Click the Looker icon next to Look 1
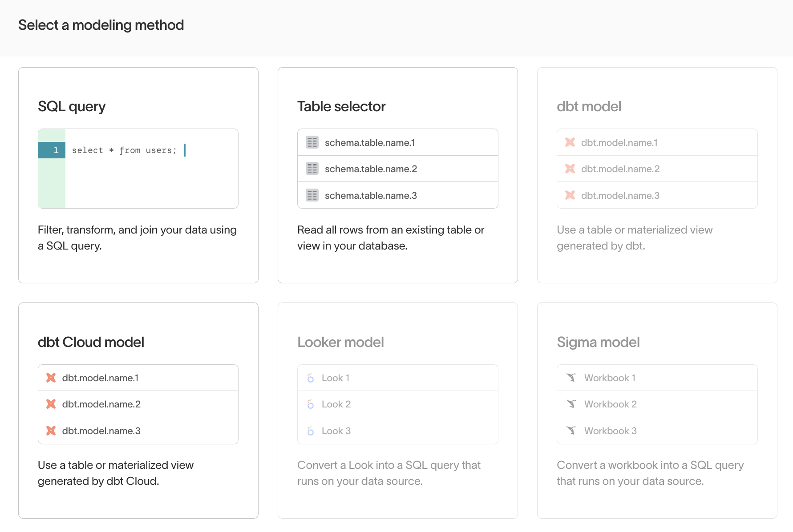The width and height of the screenshot is (793, 532). 310,378
